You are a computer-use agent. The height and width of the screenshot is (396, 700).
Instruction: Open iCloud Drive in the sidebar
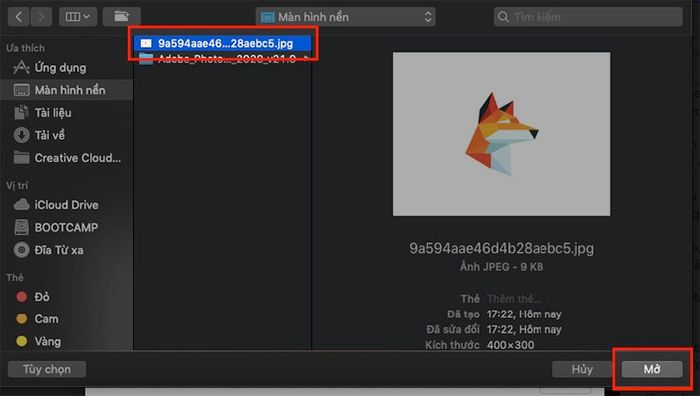(x=67, y=205)
